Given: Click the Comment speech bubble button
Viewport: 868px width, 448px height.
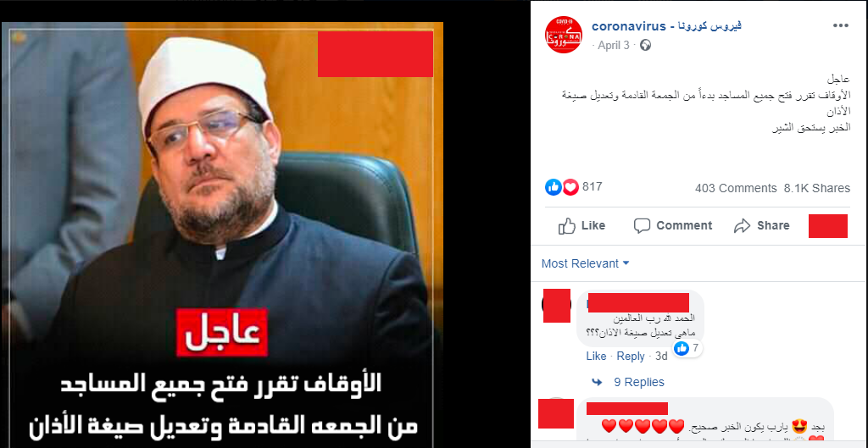Looking at the screenshot, I should [x=672, y=225].
